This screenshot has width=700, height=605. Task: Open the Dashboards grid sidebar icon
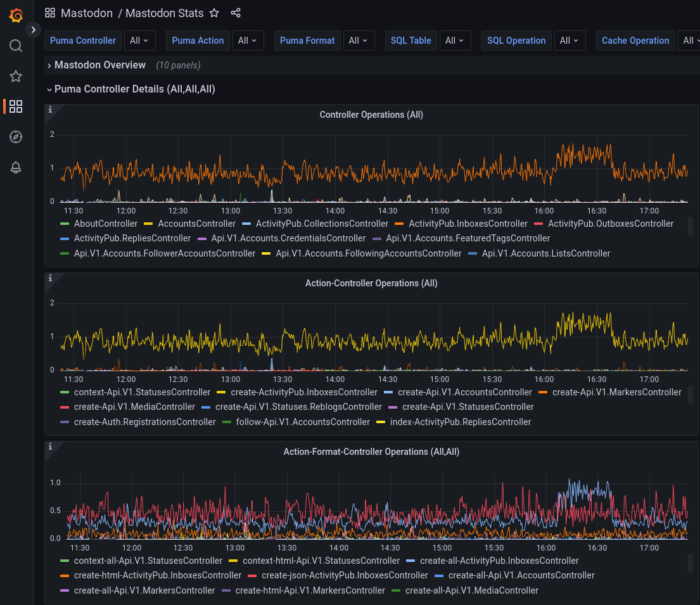[x=16, y=106]
